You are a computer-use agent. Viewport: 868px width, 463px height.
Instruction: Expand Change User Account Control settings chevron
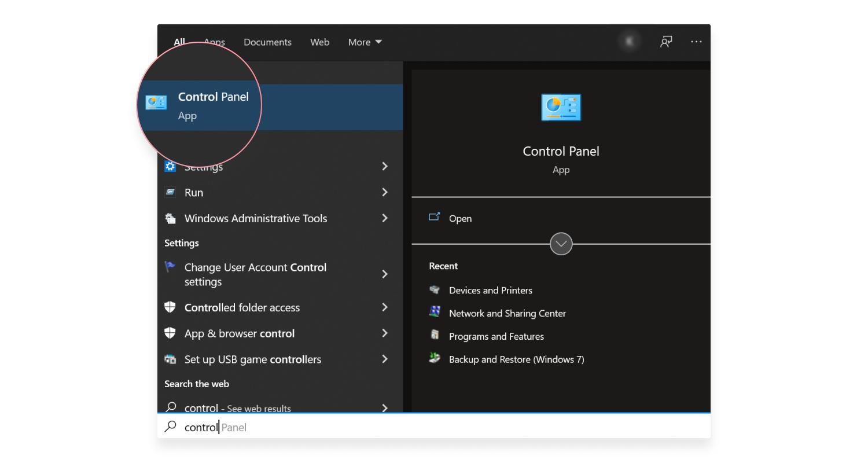click(385, 274)
